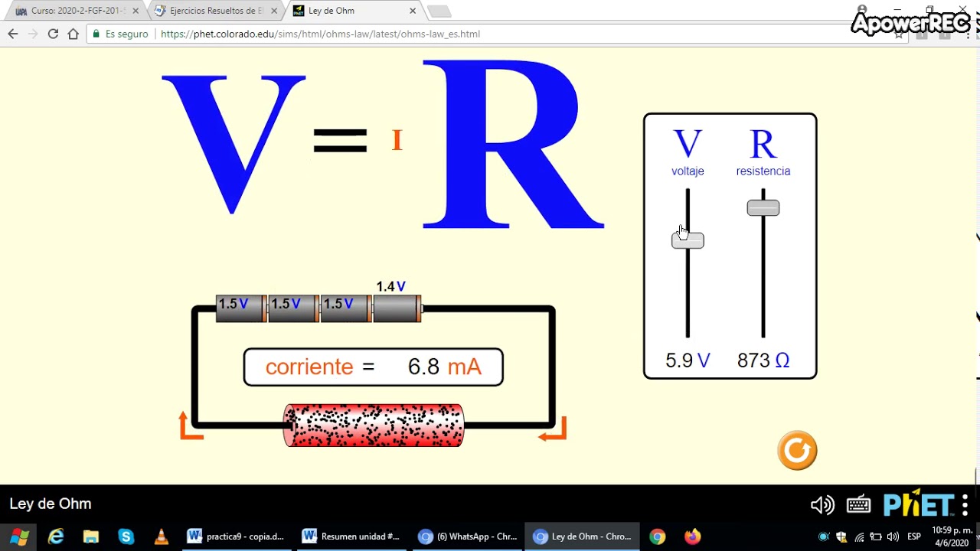Close the Ejercicios Resueltos tab
This screenshot has height=551, width=980.
point(274,11)
